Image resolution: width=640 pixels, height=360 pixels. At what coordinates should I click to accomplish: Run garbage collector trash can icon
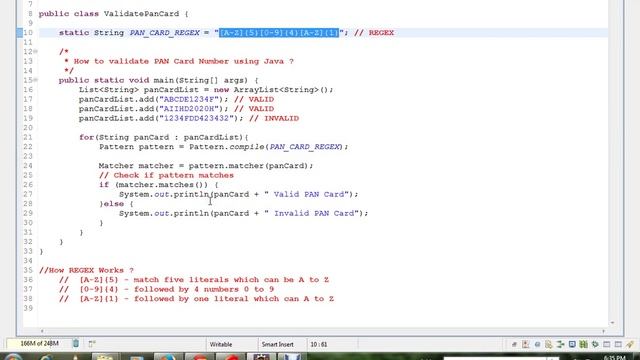tap(76, 344)
